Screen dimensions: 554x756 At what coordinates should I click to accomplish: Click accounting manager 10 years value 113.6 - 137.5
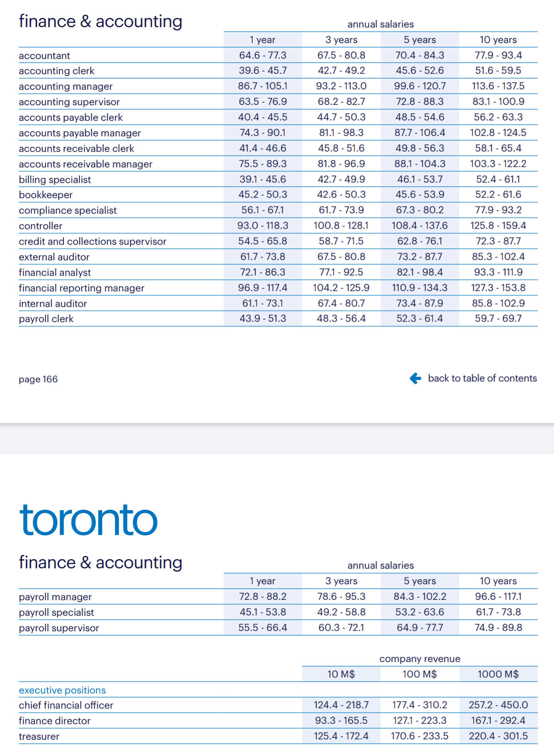[498, 86]
